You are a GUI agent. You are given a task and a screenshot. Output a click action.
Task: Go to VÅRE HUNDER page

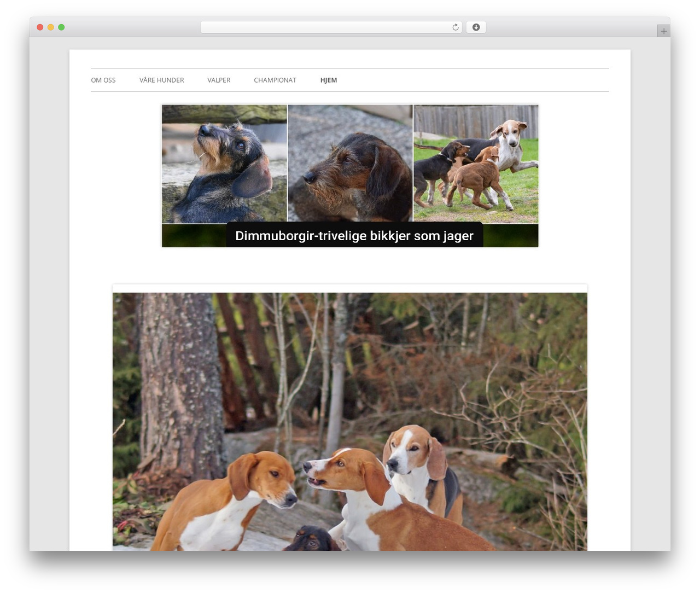[x=161, y=80]
